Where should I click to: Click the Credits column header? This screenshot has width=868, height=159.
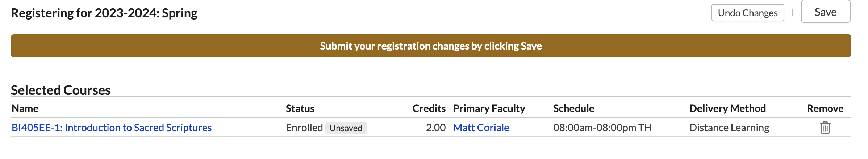click(x=429, y=108)
